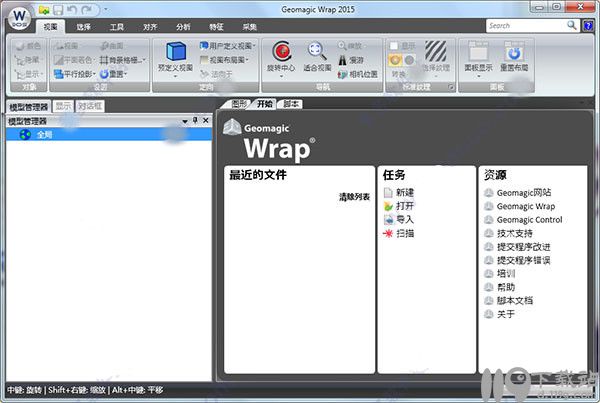Switch to the 分析 ribbon tab
Image resolution: width=600 pixels, height=403 pixels.
point(183,27)
